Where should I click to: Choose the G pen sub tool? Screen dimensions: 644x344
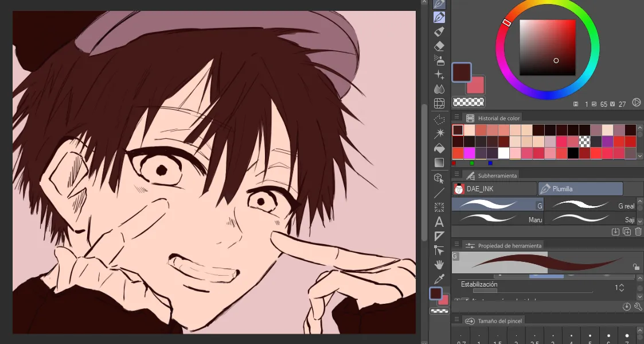pyautogui.click(x=498, y=204)
